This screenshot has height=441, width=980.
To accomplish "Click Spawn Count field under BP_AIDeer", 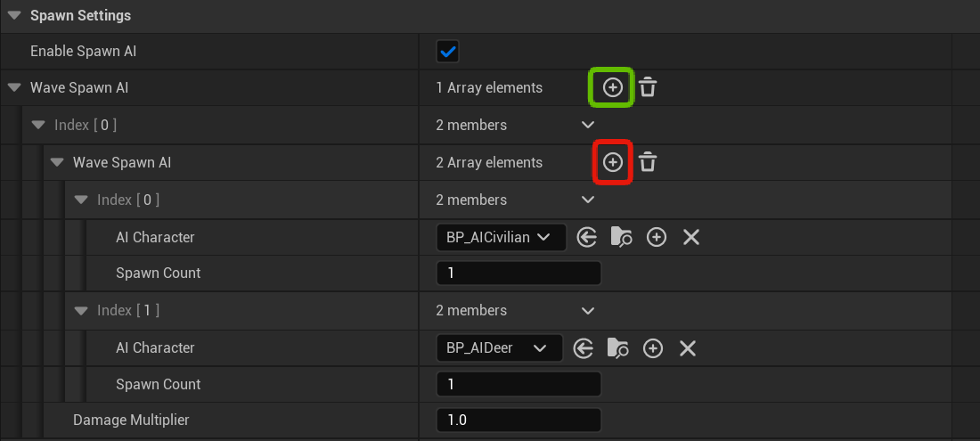I will pyautogui.click(x=519, y=384).
